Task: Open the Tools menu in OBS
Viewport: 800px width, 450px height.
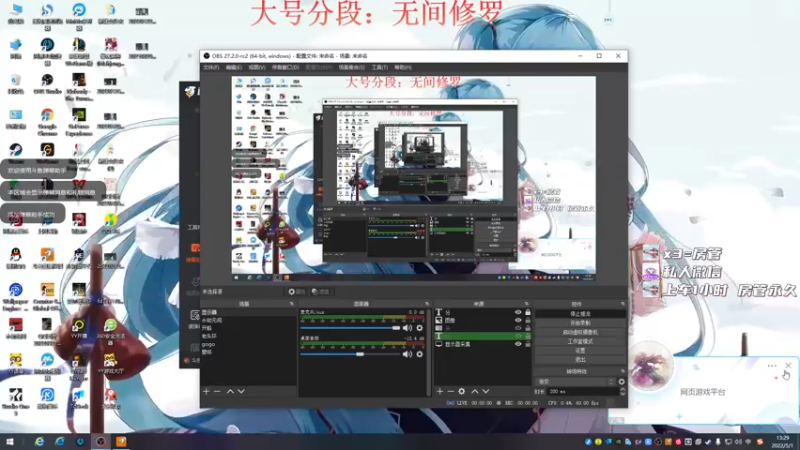Action: (380, 67)
